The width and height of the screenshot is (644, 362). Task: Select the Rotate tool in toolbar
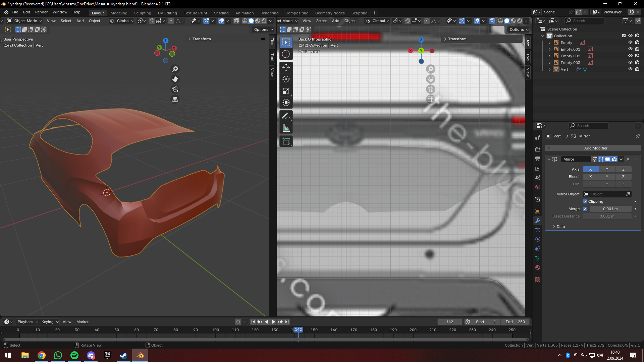click(286, 79)
